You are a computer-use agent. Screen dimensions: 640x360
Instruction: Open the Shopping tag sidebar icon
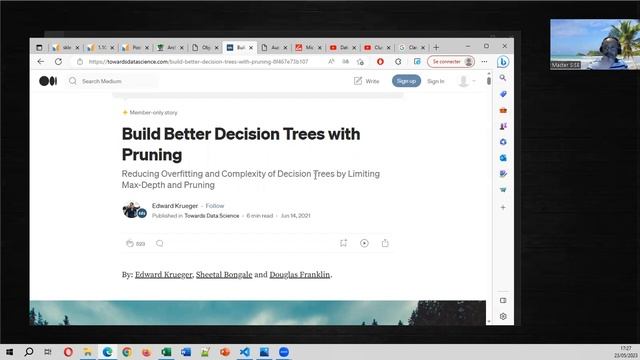tap(503, 94)
